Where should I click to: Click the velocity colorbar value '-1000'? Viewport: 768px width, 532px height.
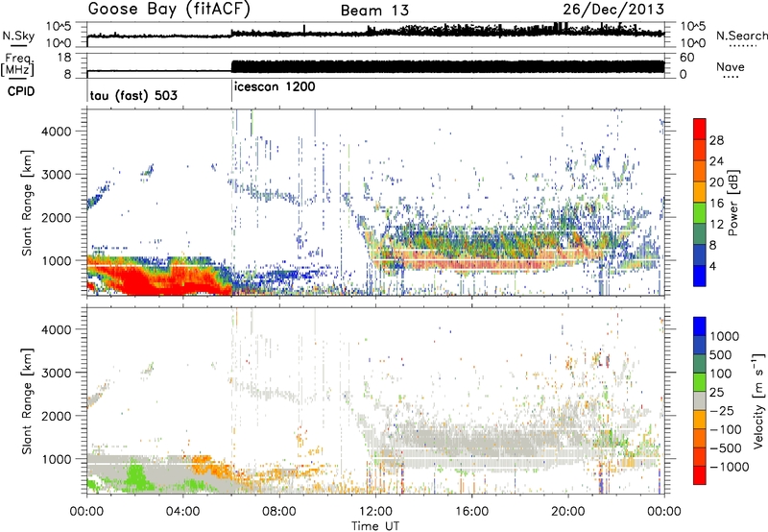point(730,467)
